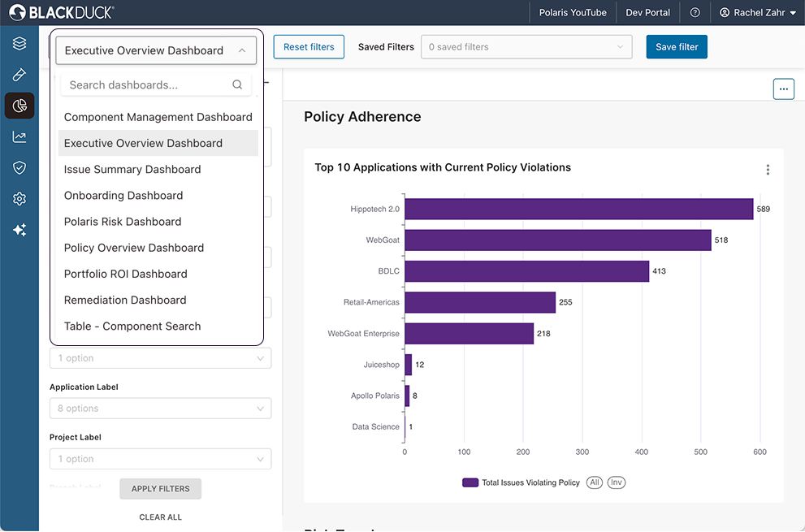The height and width of the screenshot is (532, 805).
Task: Expand the saved filters dropdown
Action: pyautogui.click(x=526, y=46)
